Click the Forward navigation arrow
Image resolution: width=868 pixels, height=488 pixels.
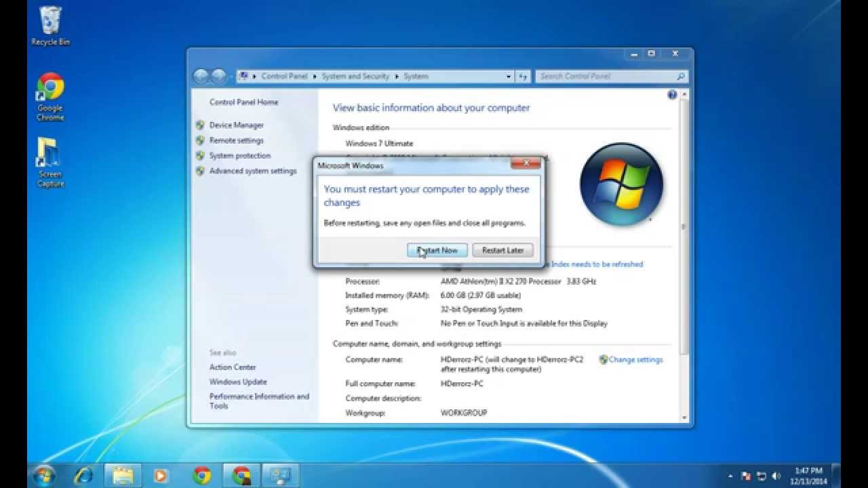click(218, 77)
